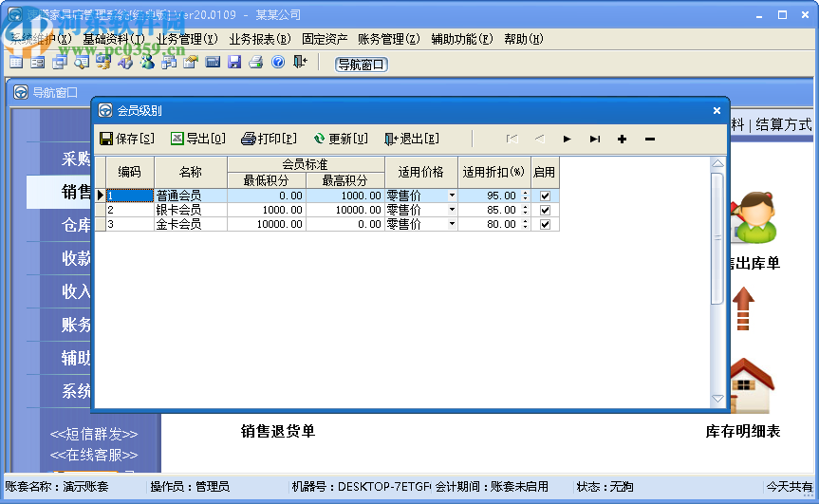
Task: Click the blue floppy disk toolbar icon
Action: [x=234, y=64]
